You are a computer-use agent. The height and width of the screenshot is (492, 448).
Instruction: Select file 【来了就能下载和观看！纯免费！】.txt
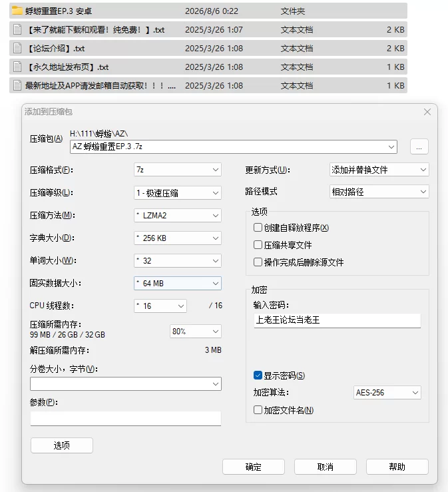(x=208, y=30)
